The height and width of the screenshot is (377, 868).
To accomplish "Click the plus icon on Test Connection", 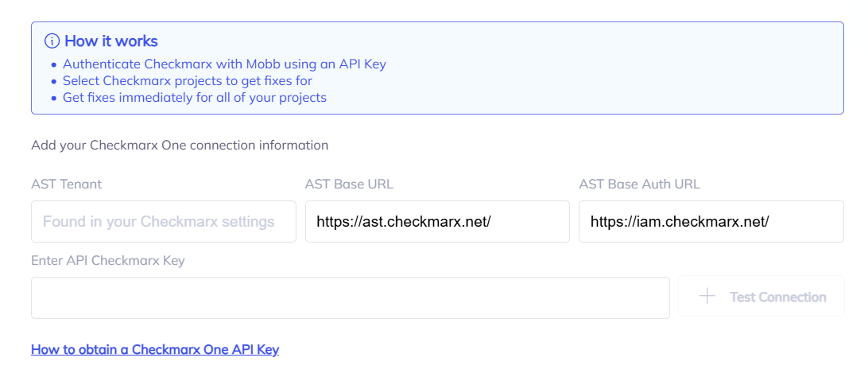I will pyautogui.click(x=707, y=297).
